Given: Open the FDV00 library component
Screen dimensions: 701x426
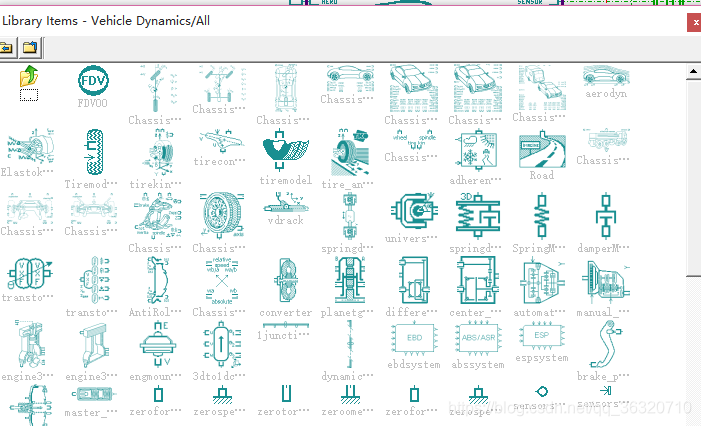Looking at the screenshot, I should 93,81.
